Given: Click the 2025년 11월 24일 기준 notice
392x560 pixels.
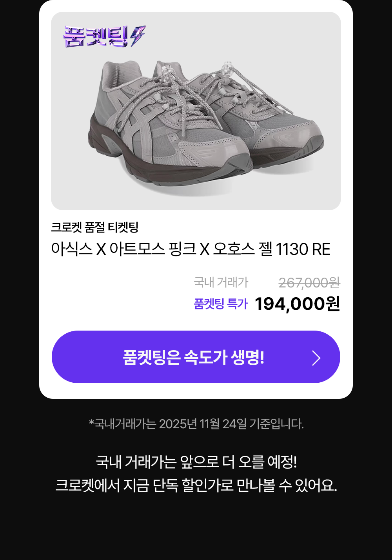Looking at the screenshot, I should pos(196,424).
